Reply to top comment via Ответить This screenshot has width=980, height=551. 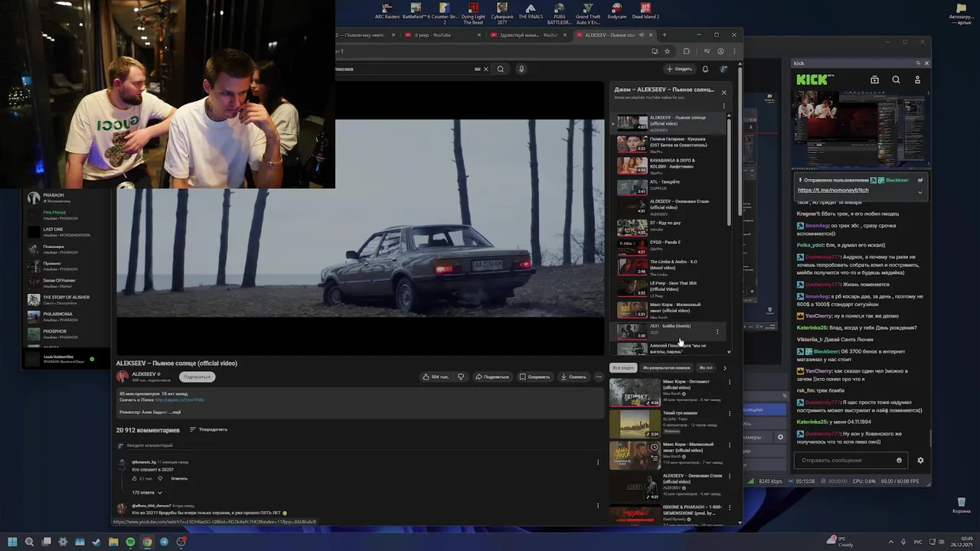179,478
